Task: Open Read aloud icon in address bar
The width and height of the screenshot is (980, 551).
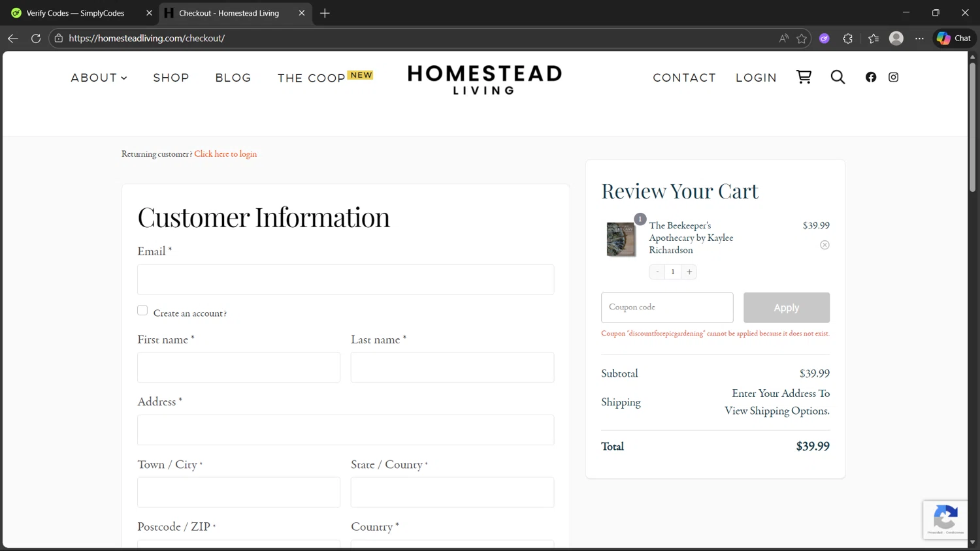Action: pyautogui.click(x=784, y=39)
